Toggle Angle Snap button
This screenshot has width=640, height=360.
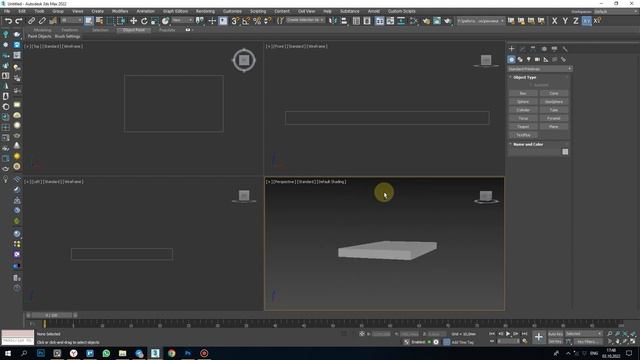pyautogui.click(x=246, y=21)
